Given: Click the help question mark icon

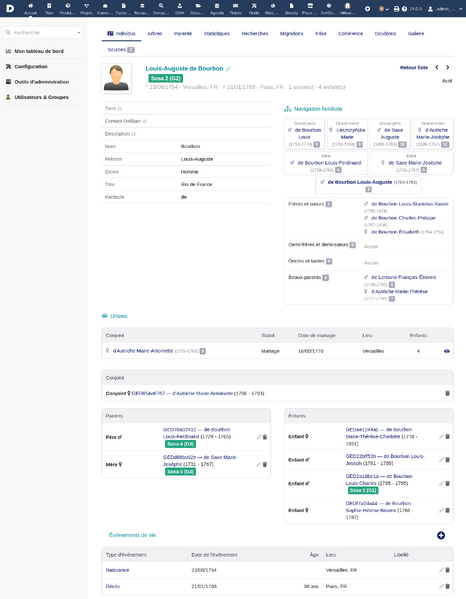Looking at the screenshot, I should (x=404, y=8).
